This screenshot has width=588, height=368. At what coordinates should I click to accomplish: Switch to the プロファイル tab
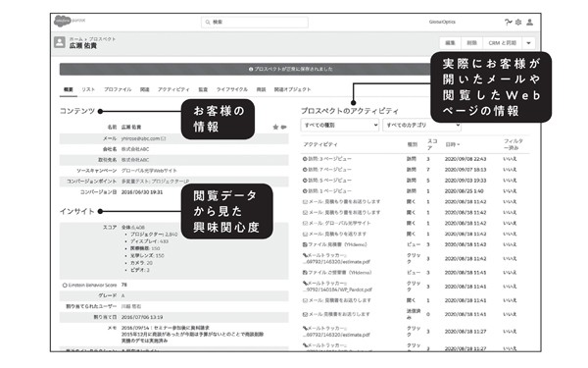click(118, 89)
